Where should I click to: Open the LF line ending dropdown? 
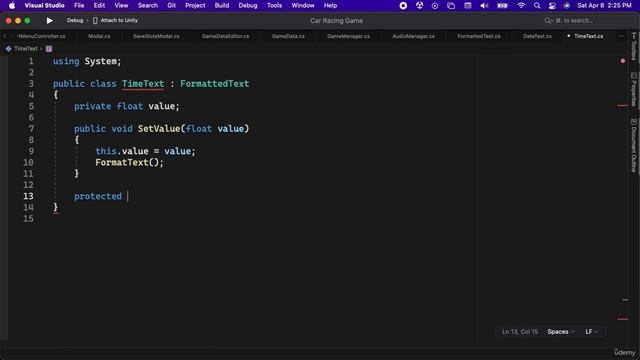[592, 332]
